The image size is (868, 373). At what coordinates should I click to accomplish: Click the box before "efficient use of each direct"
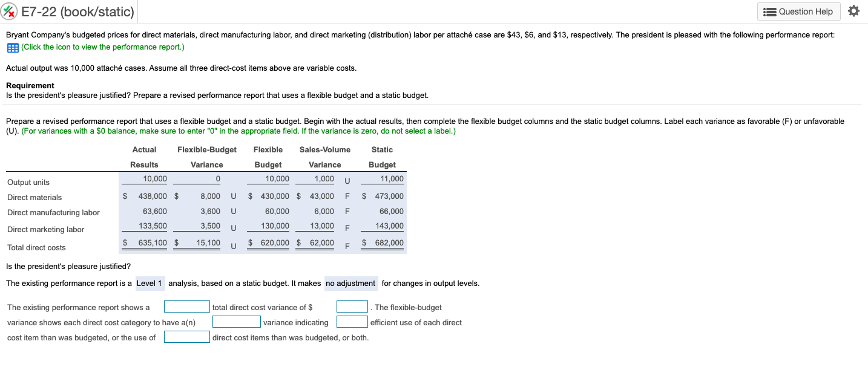[352, 321]
